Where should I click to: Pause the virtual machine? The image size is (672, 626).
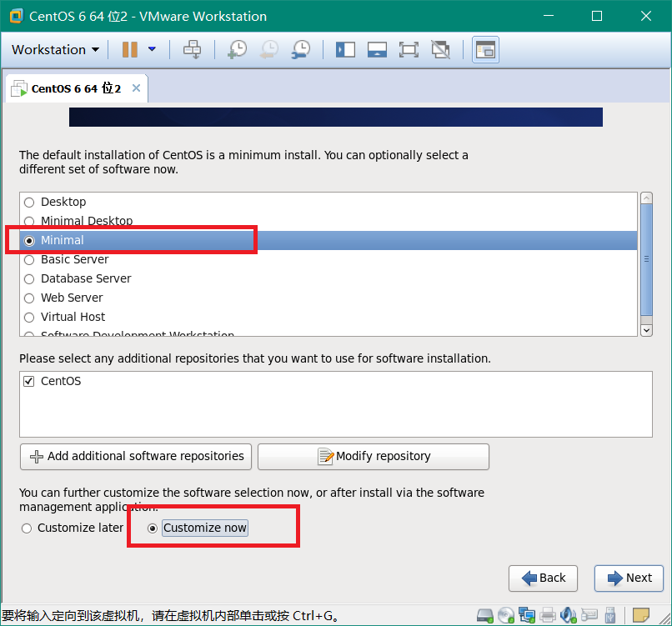(130, 49)
